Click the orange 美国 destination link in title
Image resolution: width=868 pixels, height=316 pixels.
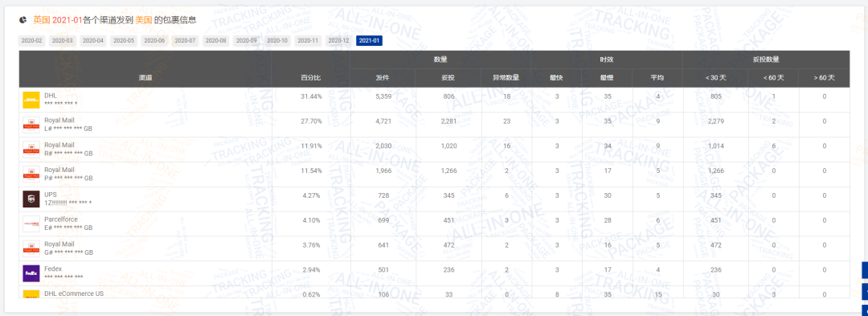[143, 20]
